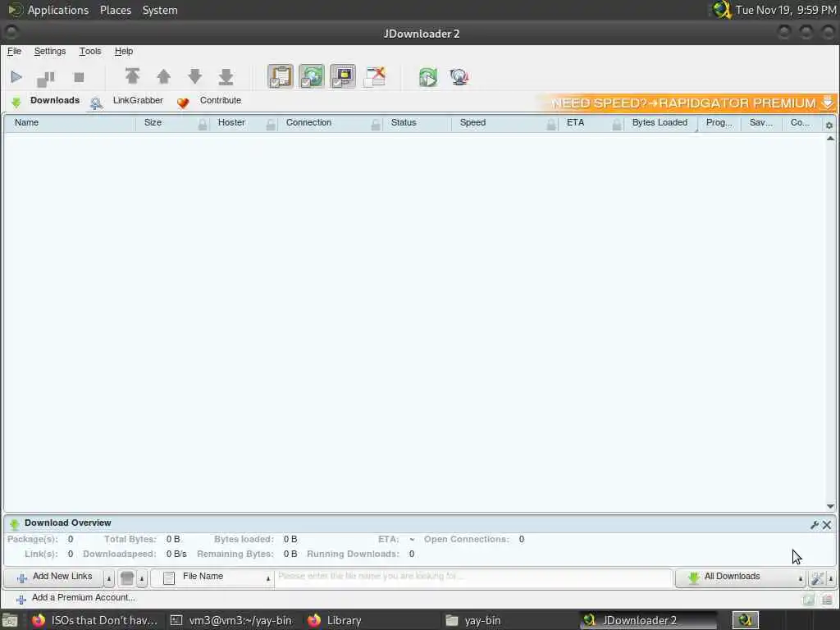The width and height of the screenshot is (840, 630).
Task: Open Download Overview wrench settings
Action: pyautogui.click(x=815, y=525)
